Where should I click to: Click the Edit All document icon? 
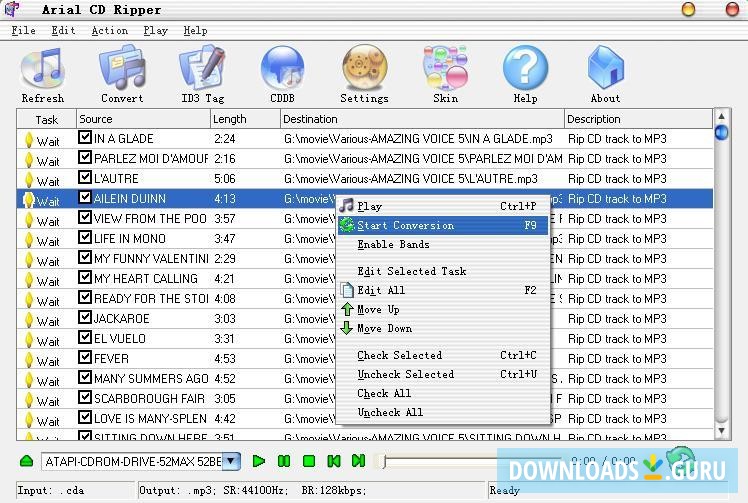347,290
